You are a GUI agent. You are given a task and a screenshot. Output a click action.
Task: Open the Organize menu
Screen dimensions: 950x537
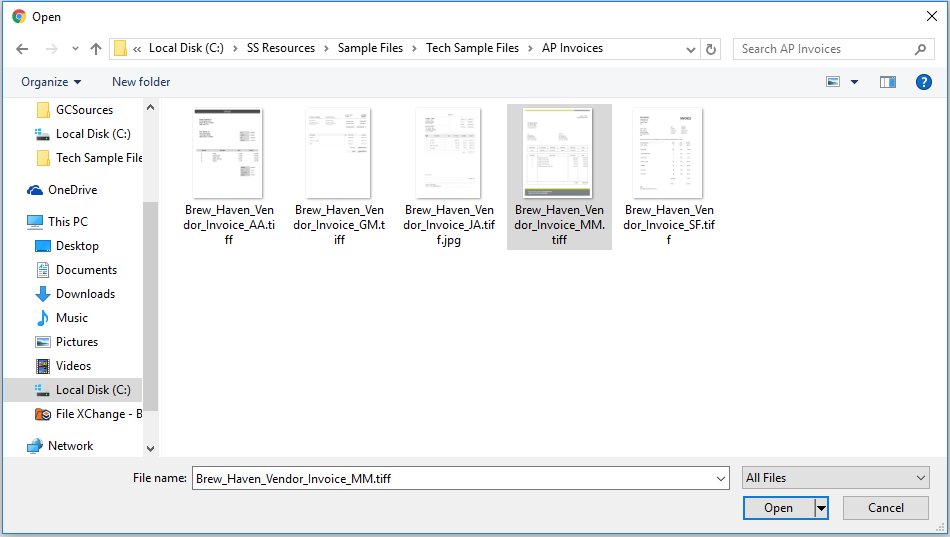click(x=51, y=82)
